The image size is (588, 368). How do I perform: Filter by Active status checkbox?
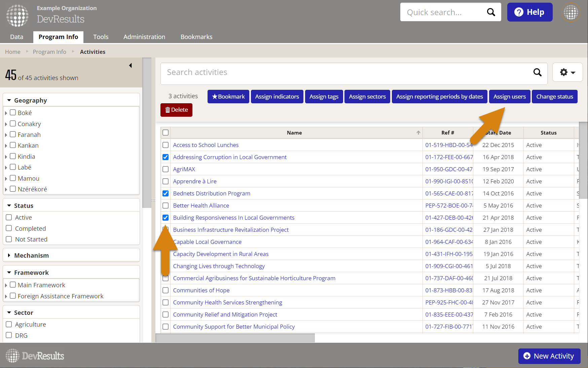pos(9,217)
